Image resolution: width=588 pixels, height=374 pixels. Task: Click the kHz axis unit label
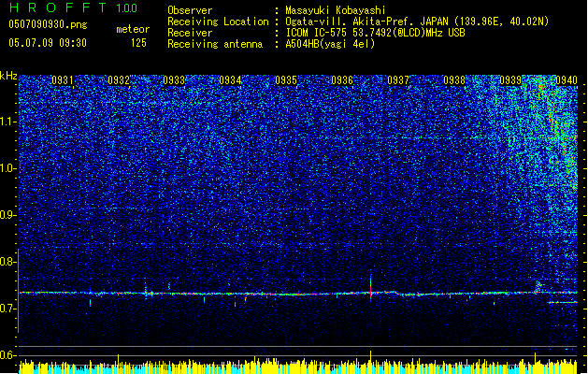pyautogui.click(x=8, y=76)
